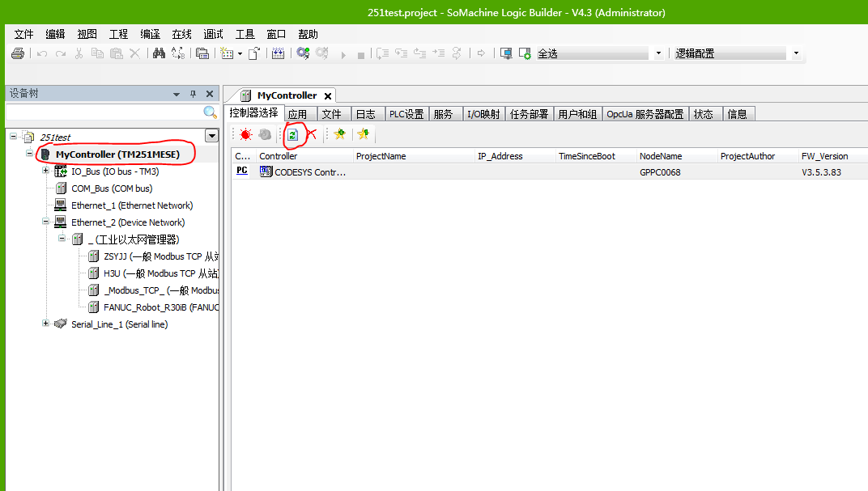This screenshot has width=868, height=491.
Task: Open the 逻辑配置 dropdown
Action: tap(795, 53)
